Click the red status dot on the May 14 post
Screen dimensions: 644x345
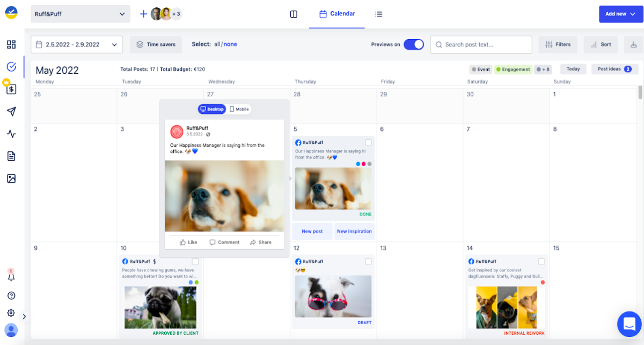543,282
